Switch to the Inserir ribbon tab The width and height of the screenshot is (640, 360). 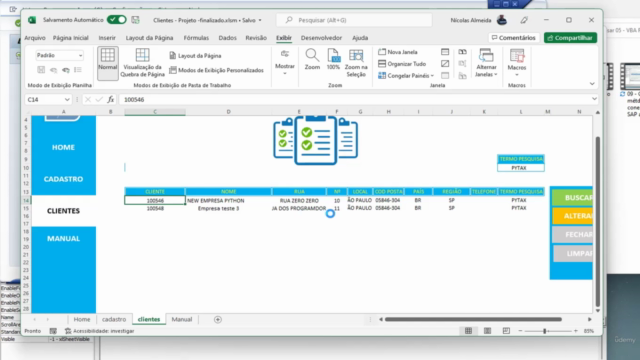click(107, 38)
